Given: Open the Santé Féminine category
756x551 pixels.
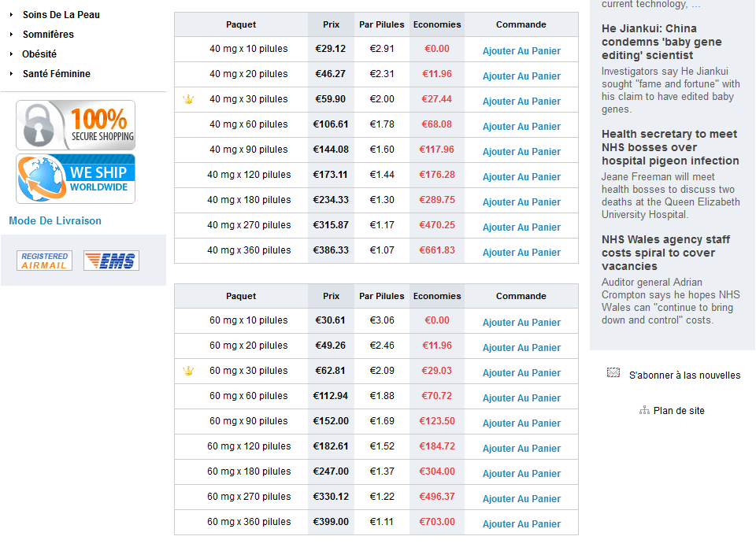Looking at the screenshot, I should (x=57, y=74).
